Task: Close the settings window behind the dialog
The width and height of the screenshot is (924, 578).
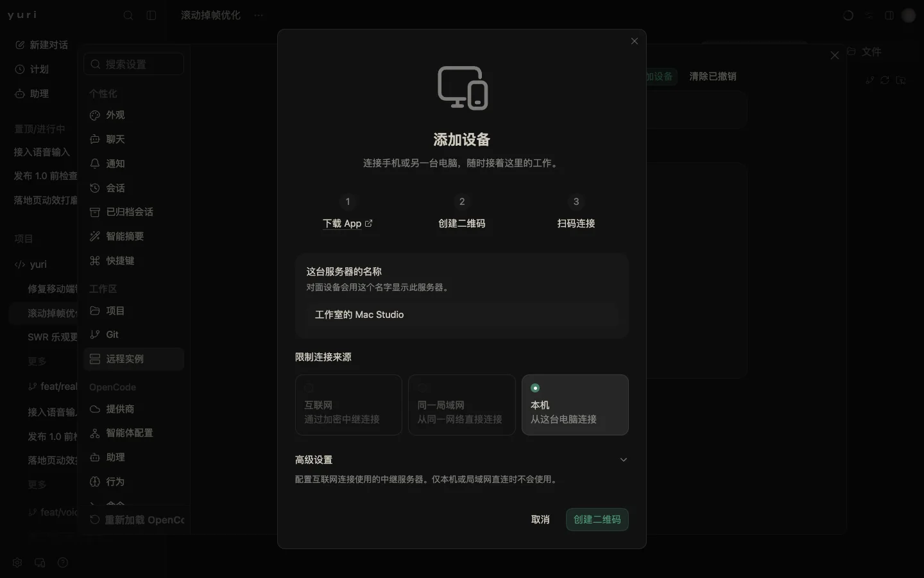Action: point(835,56)
